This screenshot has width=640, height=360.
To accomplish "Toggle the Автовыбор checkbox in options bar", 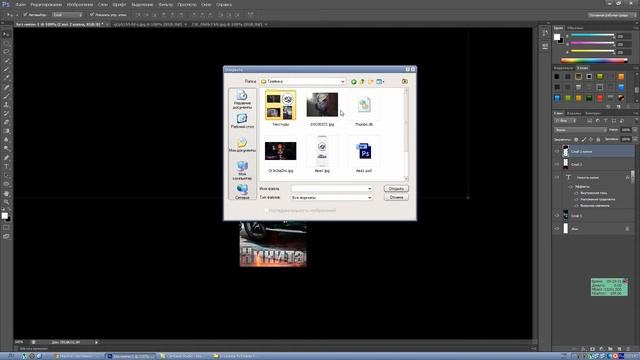I will pyautogui.click(x=25, y=15).
